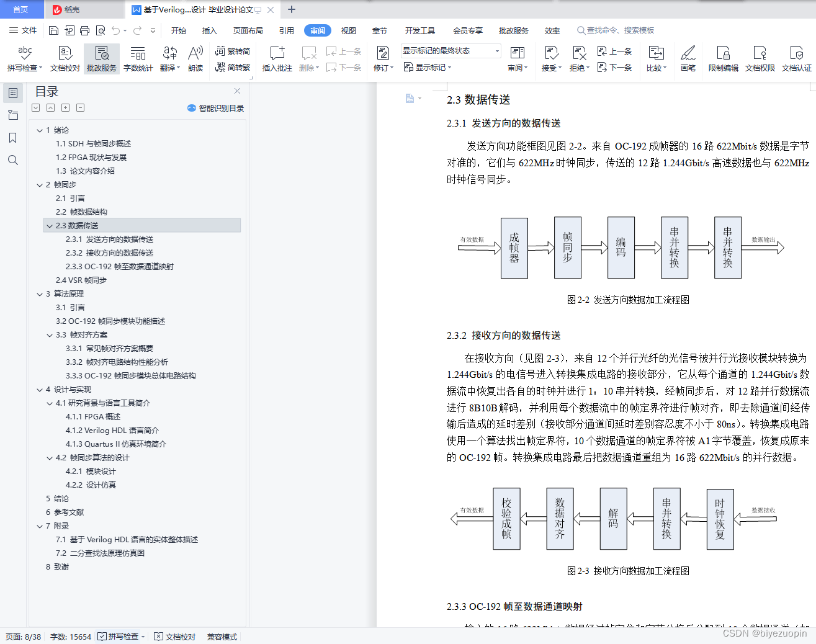Viewport: 816px width, 644px height.
Task: Collapse the 2 帧同步 section
Action: point(40,185)
